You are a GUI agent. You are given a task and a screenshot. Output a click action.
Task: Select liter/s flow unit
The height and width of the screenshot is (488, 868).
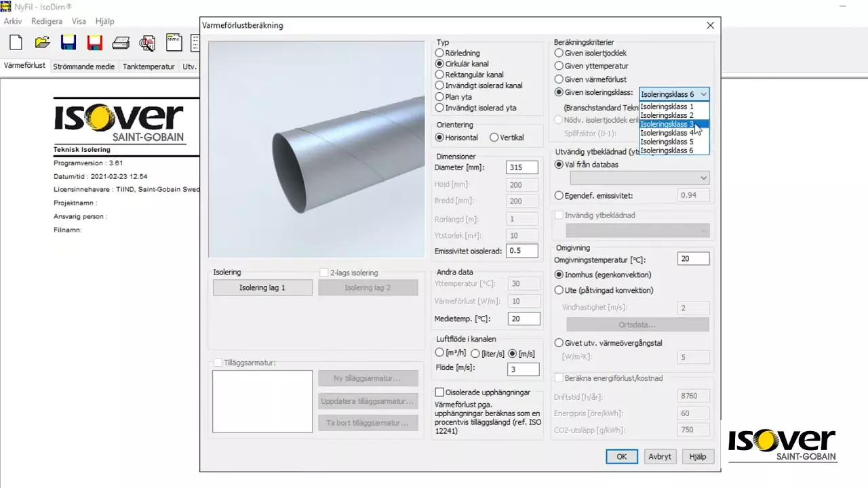[488, 353]
